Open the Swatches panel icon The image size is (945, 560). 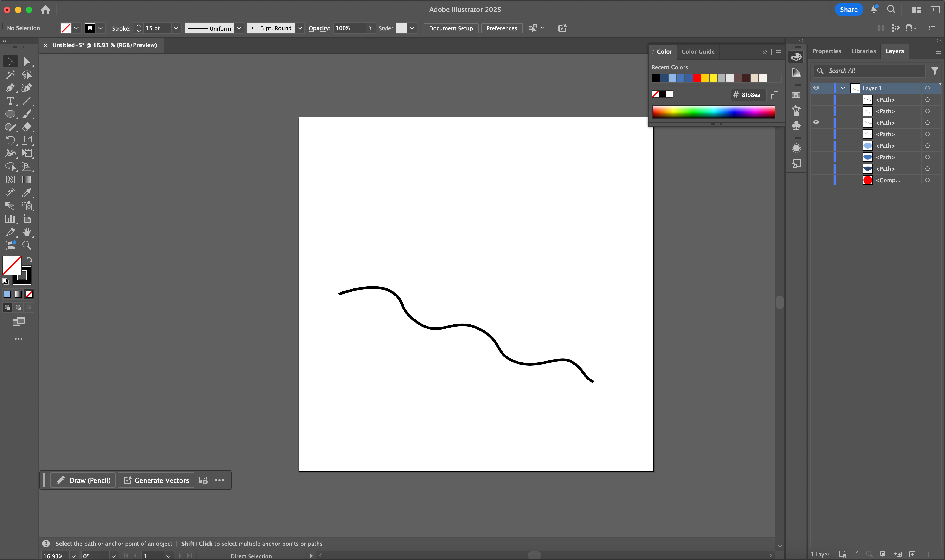[796, 95]
